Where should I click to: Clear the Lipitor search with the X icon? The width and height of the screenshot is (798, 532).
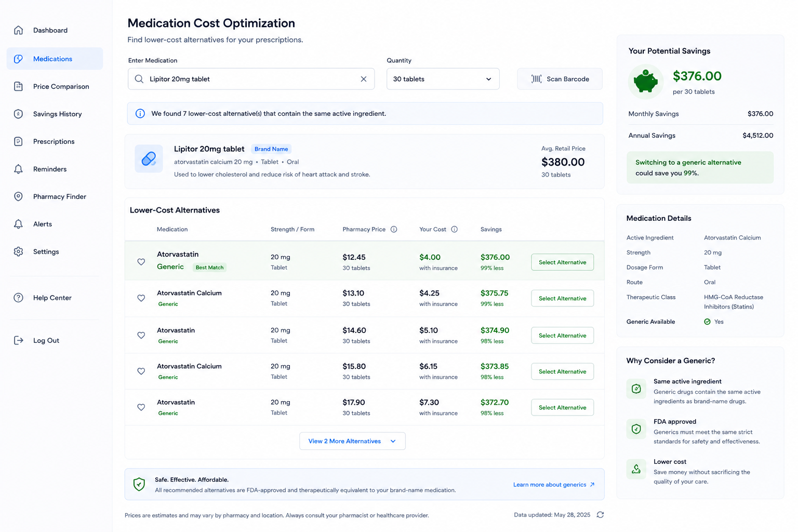(x=364, y=79)
